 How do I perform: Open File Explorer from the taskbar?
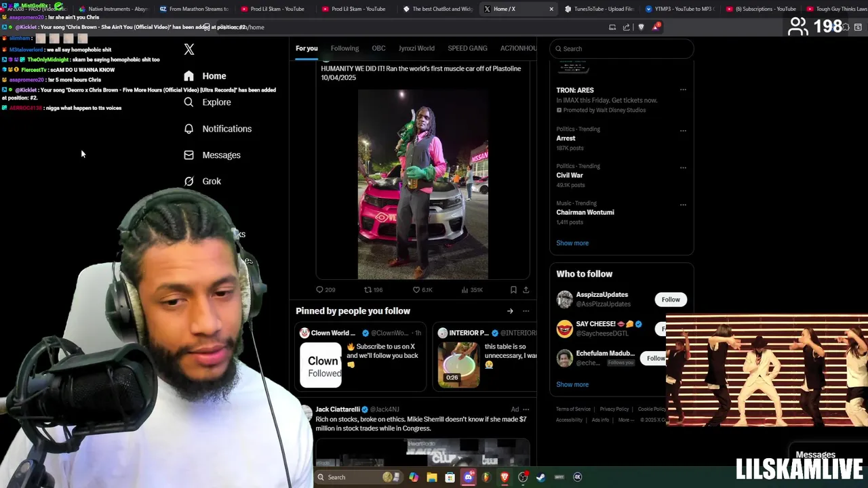point(431,477)
